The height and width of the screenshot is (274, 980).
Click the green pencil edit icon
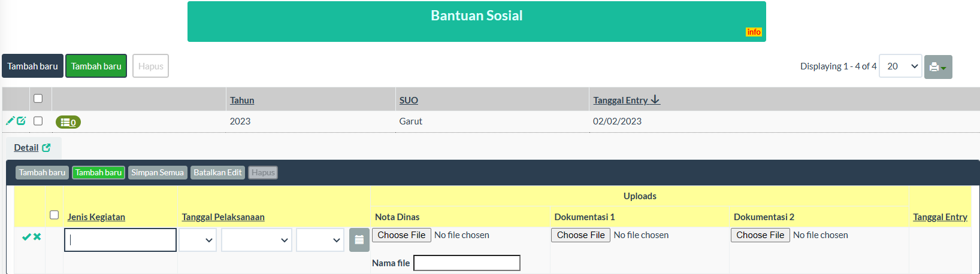(10, 121)
